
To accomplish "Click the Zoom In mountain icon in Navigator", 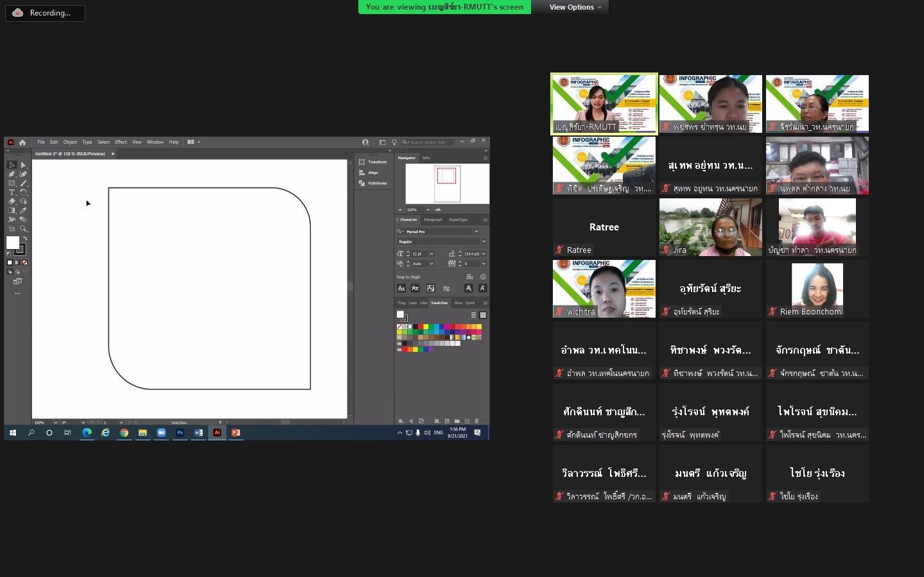I will [438, 209].
